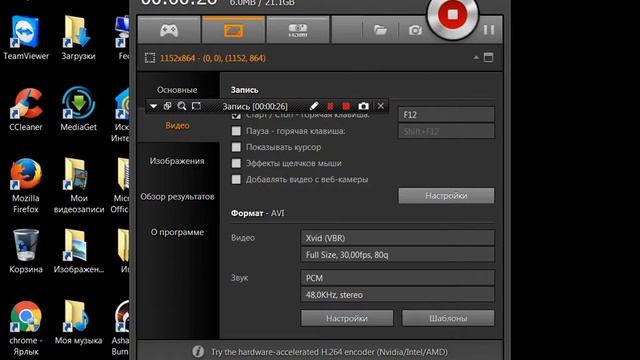
Task: Click the capture area selection icon beside 1152x864
Action: 150,58
